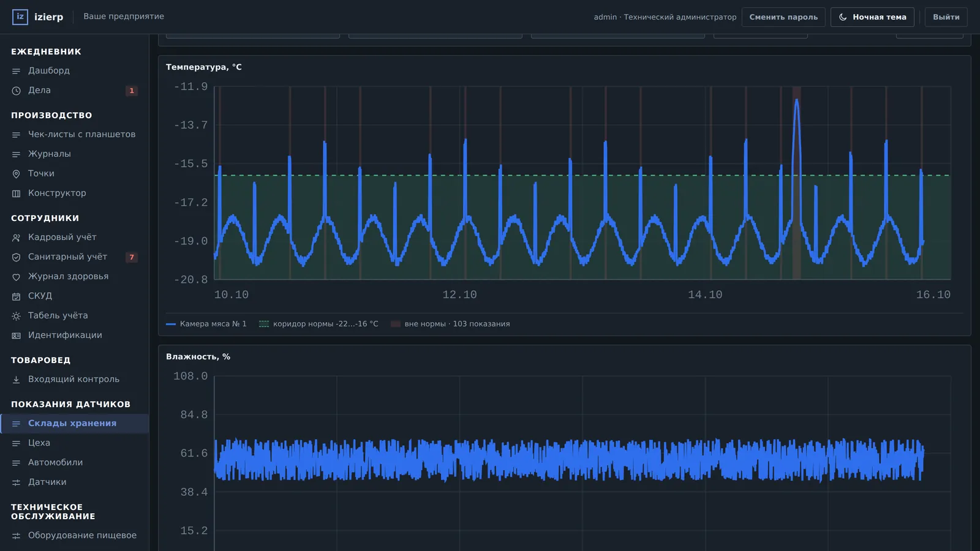Click the Выйти logout button
This screenshot has width=980, height=551.
pos(946,17)
